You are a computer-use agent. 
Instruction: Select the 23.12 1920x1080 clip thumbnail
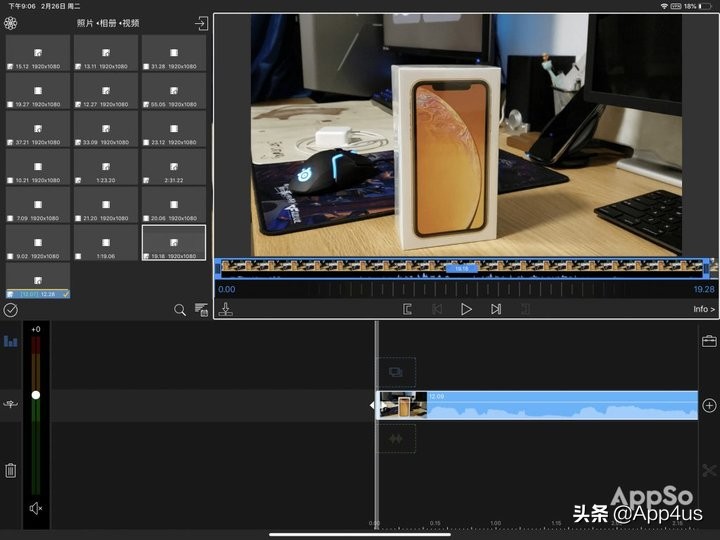174,129
